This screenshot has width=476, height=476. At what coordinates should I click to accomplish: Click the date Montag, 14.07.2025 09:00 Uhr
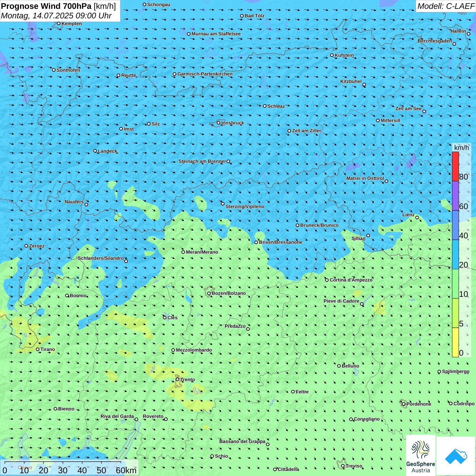click(x=56, y=16)
